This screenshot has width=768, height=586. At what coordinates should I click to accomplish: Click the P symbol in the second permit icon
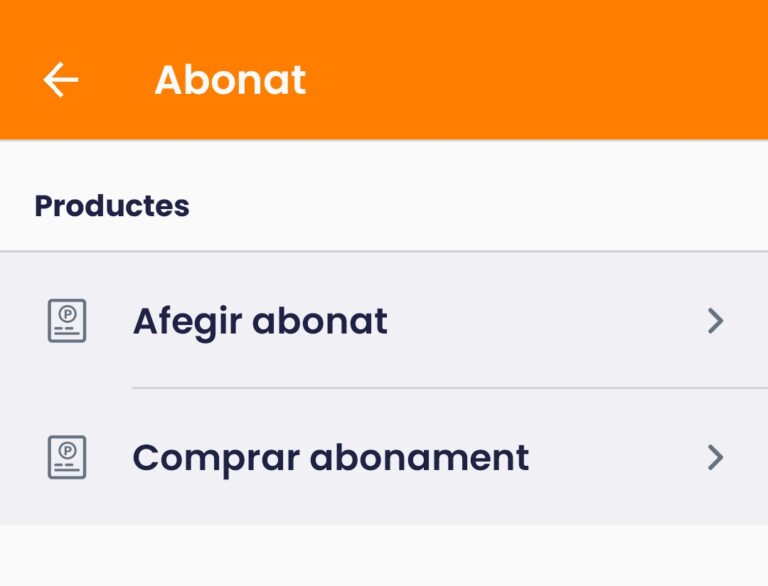(68, 450)
